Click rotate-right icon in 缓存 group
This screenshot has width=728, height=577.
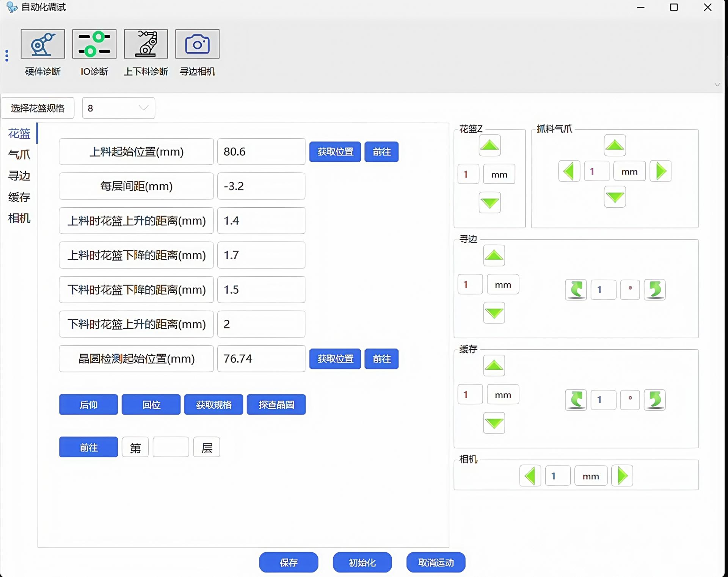[x=654, y=400]
